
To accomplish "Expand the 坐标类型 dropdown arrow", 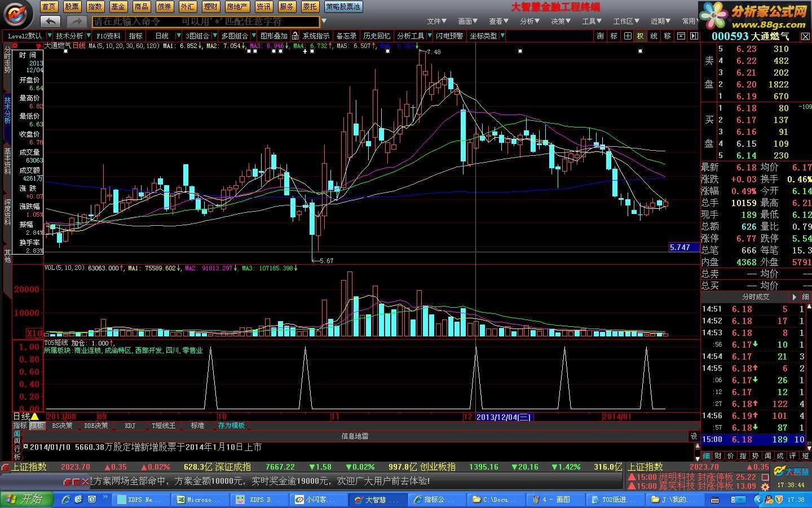I will tap(502, 36).
